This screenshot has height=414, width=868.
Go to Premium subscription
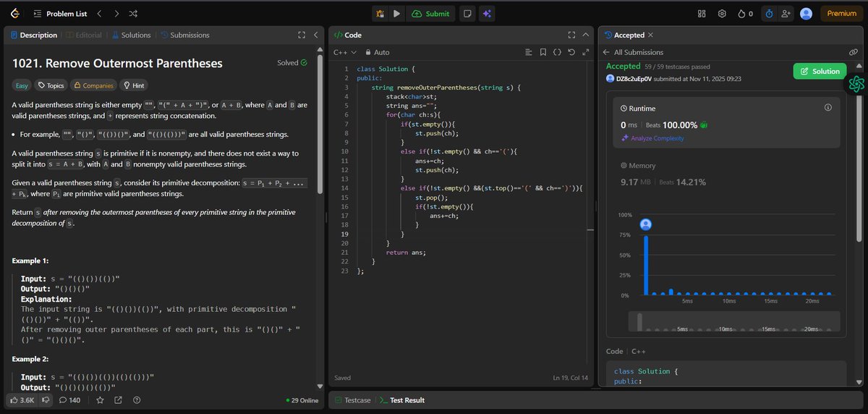[841, 13]
